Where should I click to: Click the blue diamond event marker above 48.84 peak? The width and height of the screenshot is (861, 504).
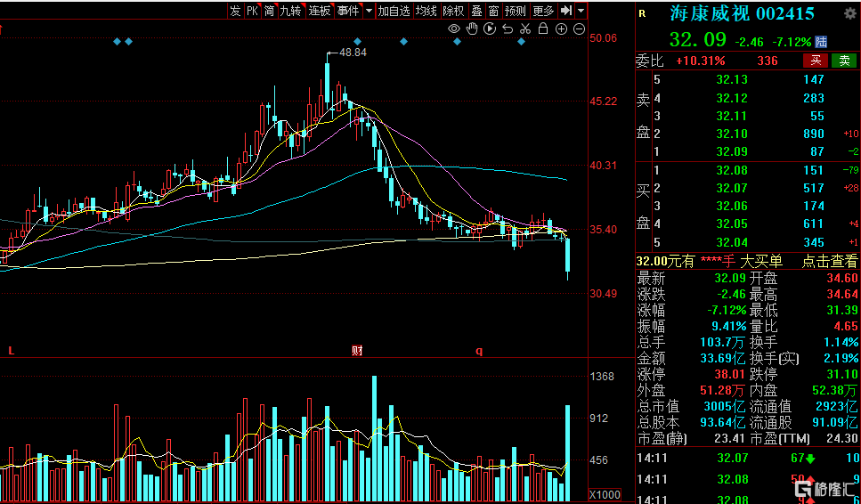(357, 41)
